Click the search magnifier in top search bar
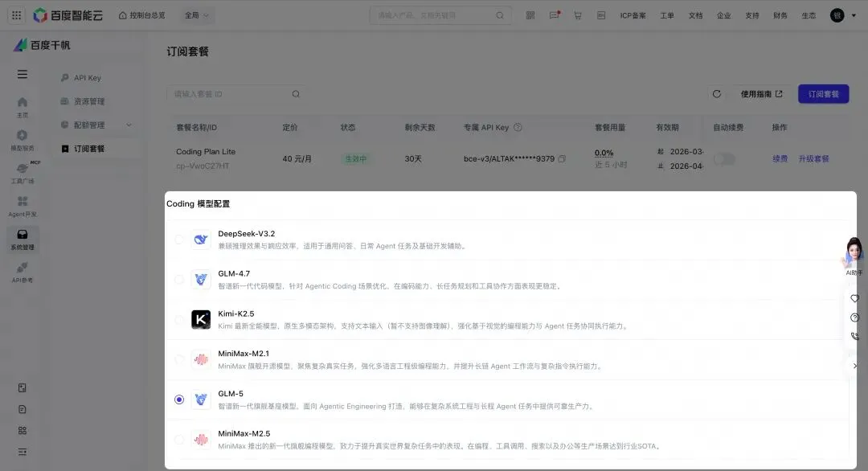 500,15
